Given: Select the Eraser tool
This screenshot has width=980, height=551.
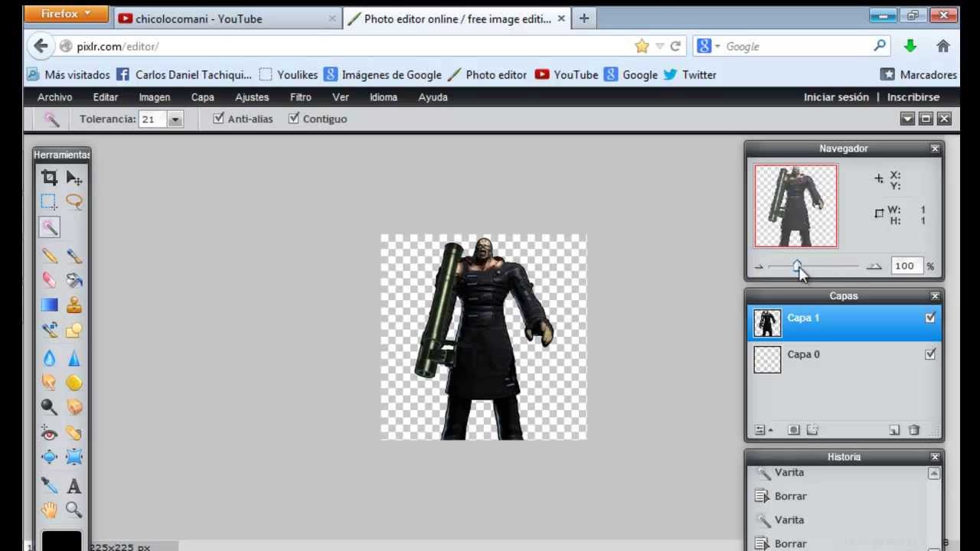Looking at the screenshot, I should tap(49, 280).
